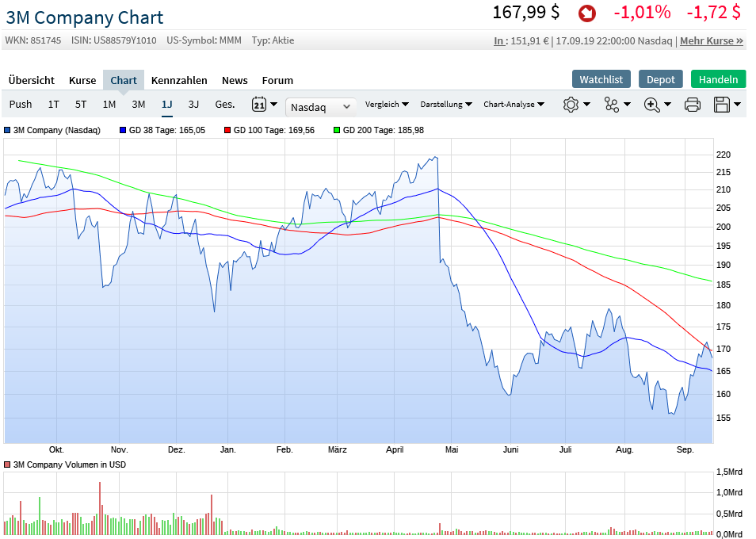Open the Nasdaq exchange dropdown
The height and width of the screenshot is (539, 756).
(321, 107)
